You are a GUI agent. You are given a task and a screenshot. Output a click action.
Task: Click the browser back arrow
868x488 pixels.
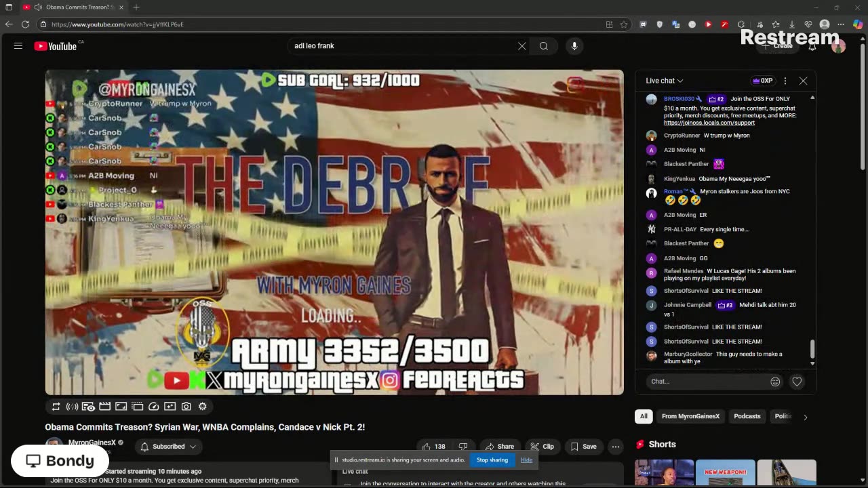[9, 24]
